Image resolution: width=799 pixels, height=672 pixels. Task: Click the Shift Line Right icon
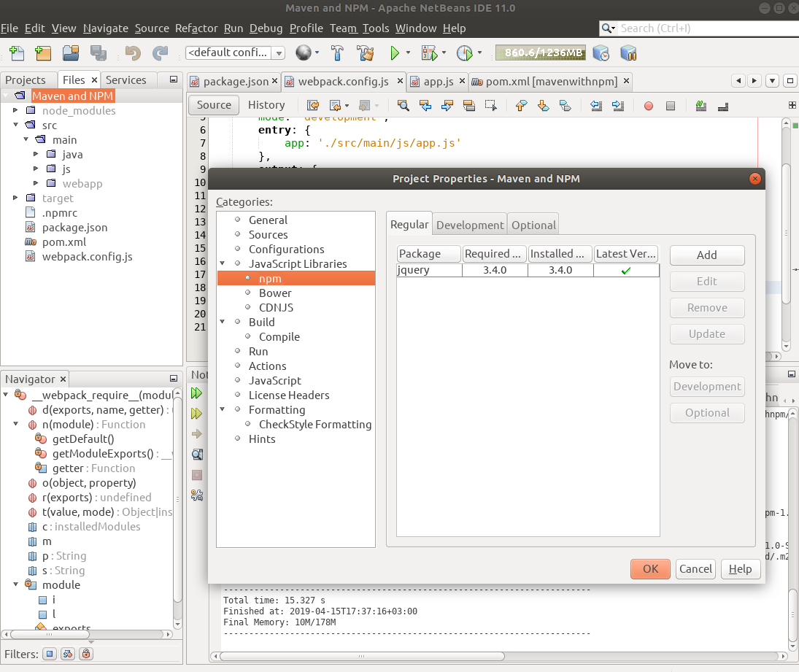pyautogui.click(x=618, y=106)
